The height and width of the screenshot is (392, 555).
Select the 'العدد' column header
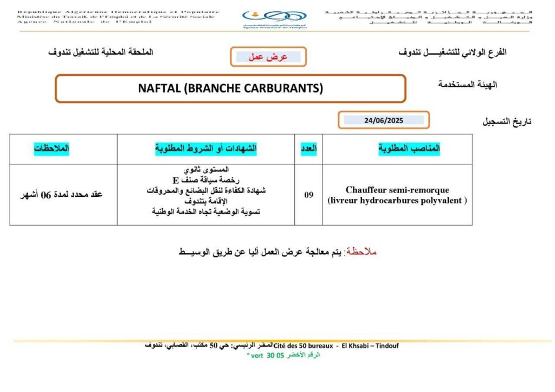tap(308, 149)
